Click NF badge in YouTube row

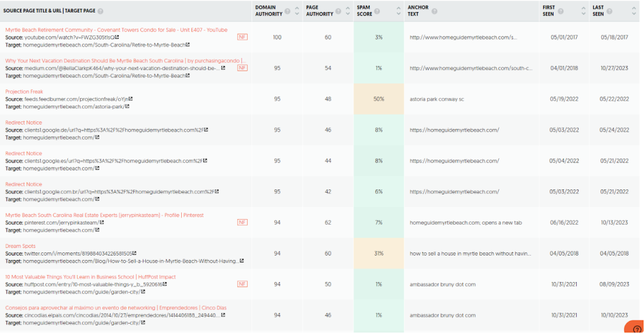[x=242, y=37]
